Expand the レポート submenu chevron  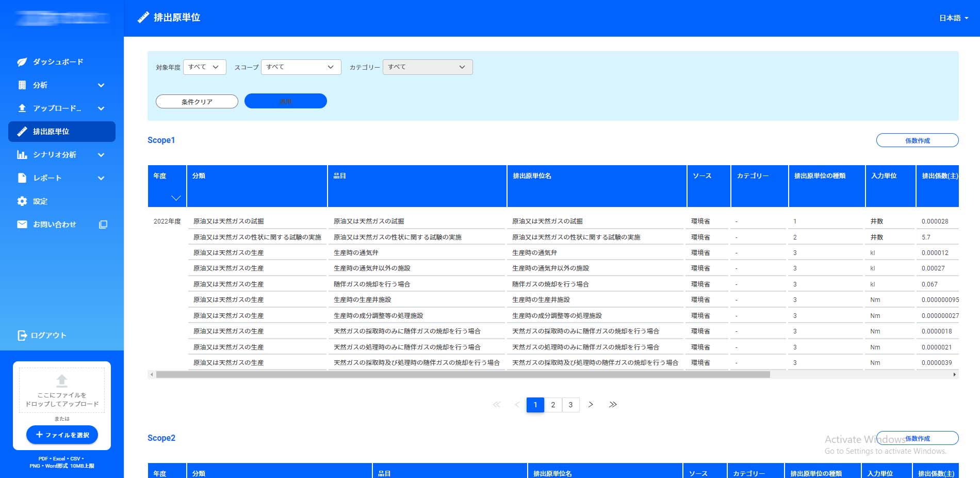(x=101, y=178)
